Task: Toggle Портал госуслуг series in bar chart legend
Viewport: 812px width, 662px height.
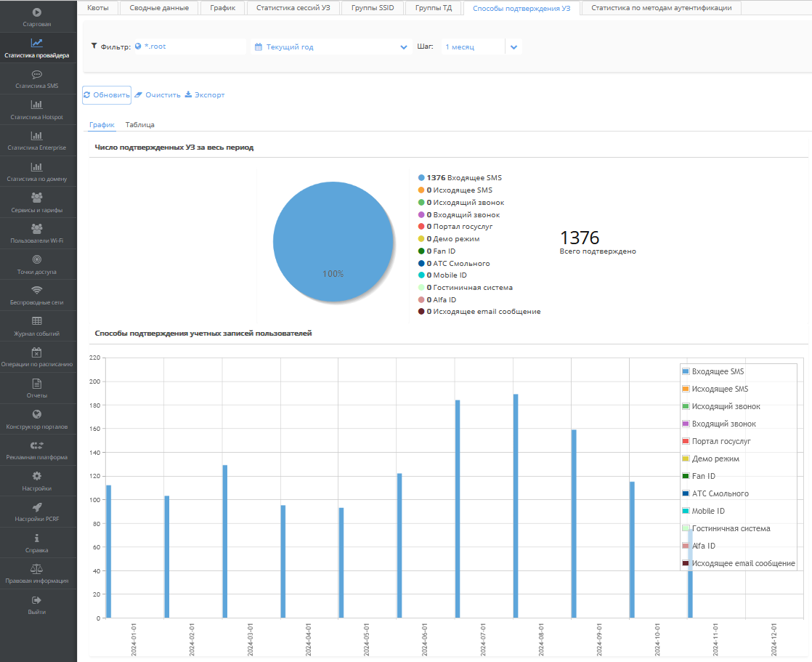Action: [x=720, y=441]
